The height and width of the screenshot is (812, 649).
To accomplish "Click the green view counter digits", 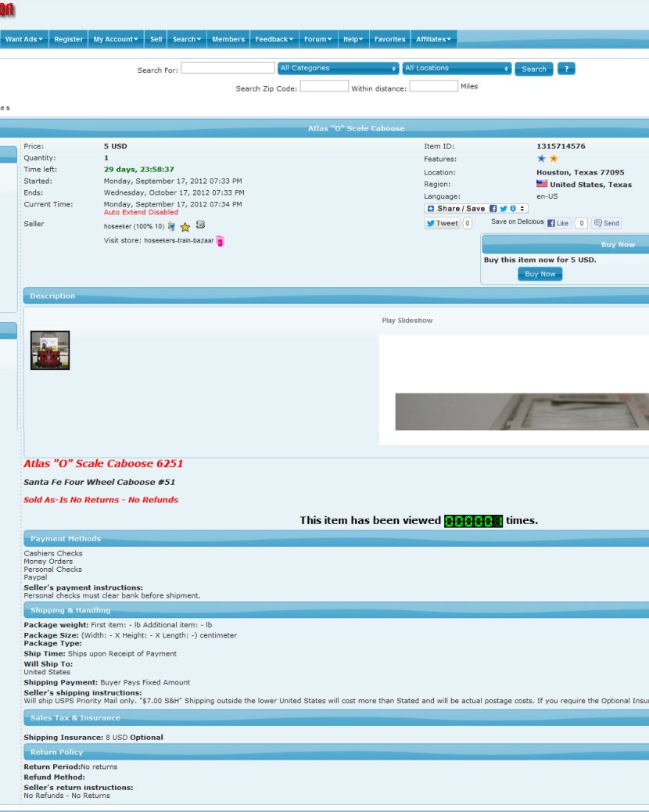I will (473, 521).
